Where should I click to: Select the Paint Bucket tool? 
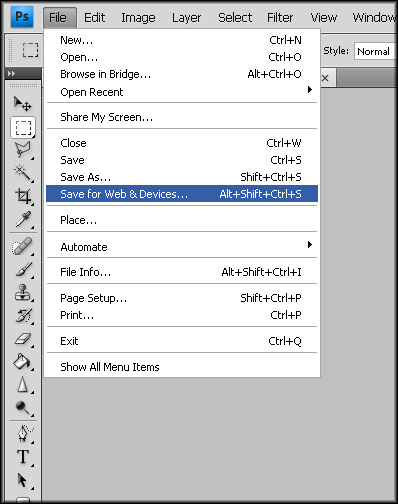23,362
